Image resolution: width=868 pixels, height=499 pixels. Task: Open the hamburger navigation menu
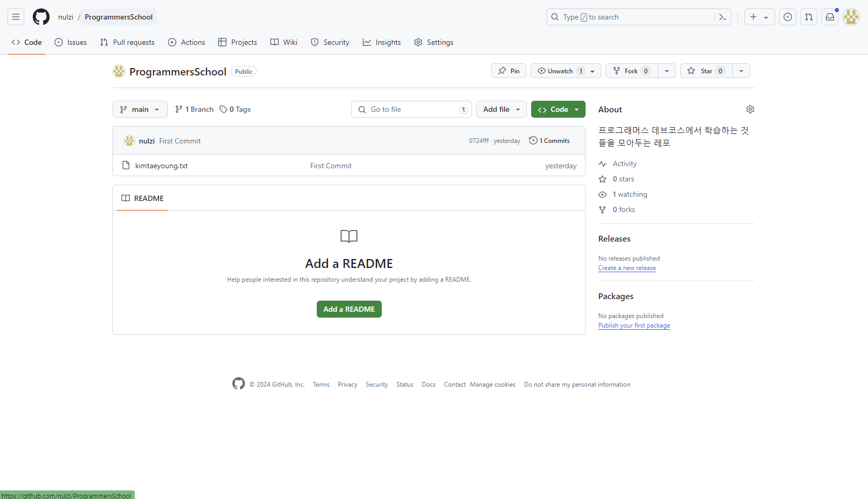[16, 17]
